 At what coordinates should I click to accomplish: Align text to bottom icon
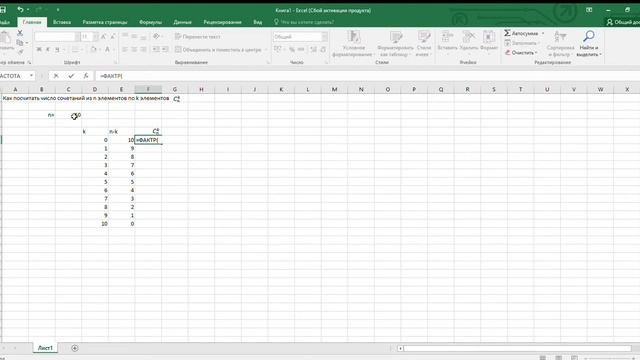coord(143,37)
